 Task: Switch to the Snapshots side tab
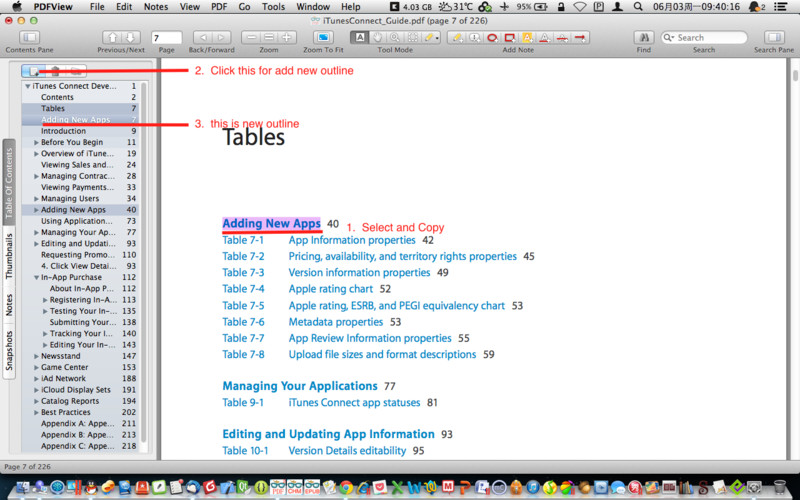pos(9,351)
